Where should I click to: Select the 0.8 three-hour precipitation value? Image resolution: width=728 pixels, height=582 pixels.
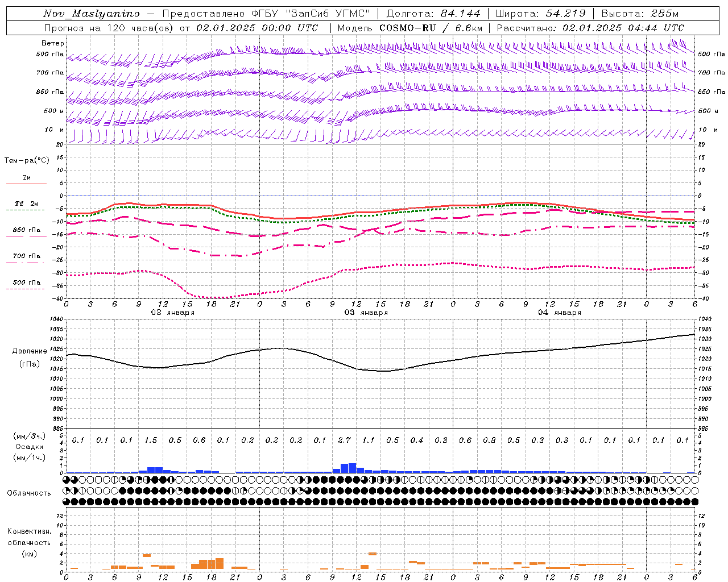pos(489,440)
